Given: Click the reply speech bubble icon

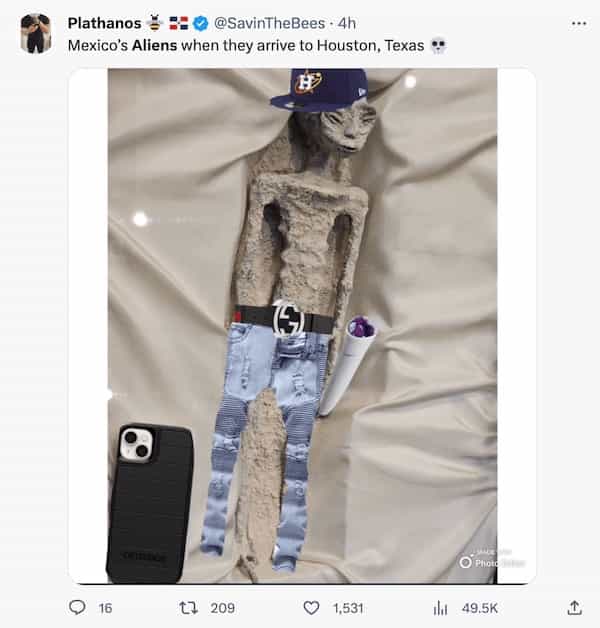Looking at the screenshot, I should click(x=77, y=608).
